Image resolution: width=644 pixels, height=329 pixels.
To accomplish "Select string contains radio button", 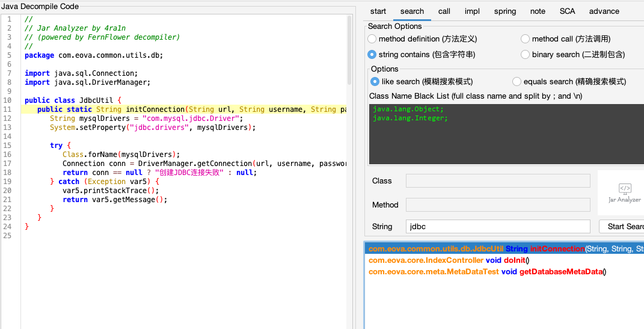I will click(372, 54).
